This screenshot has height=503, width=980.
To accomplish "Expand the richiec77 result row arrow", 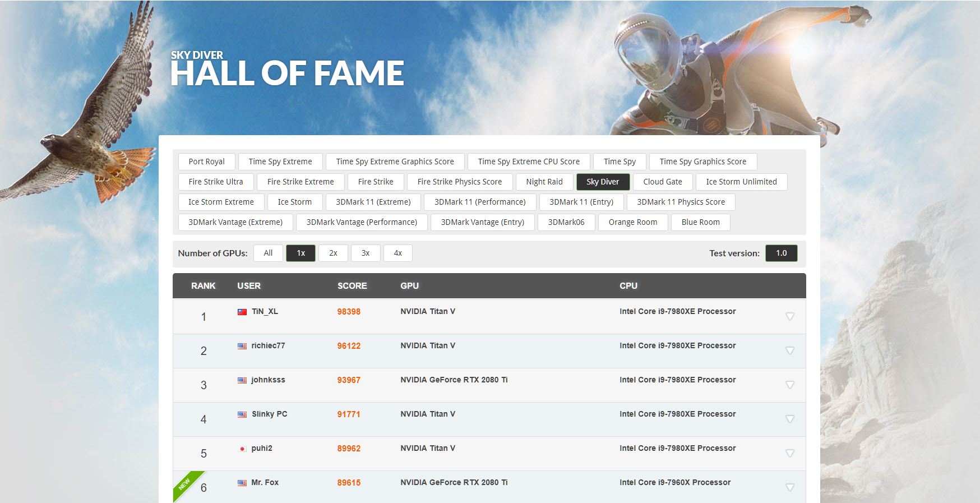I will coord(790,351).
